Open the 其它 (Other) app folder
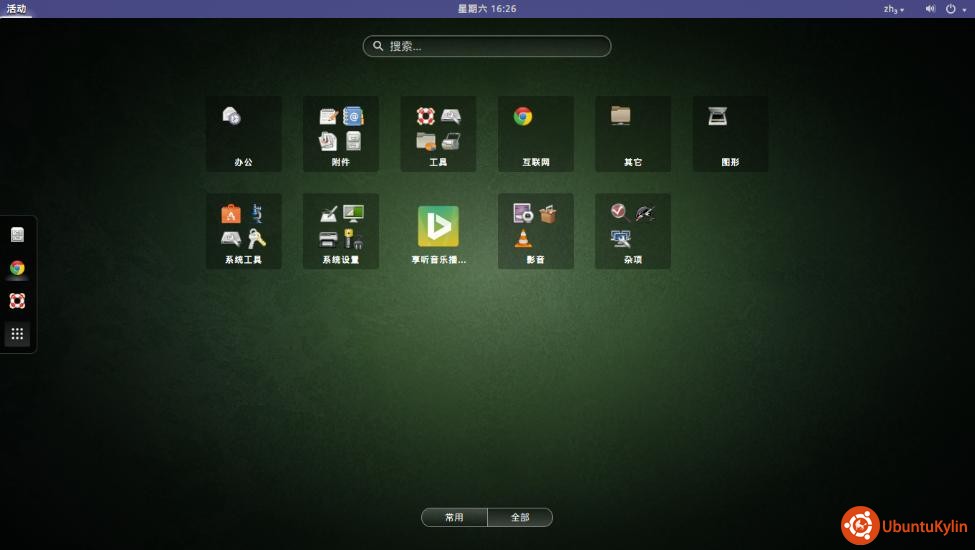This screenshot has height=550, width=975. [x=632, y=133]
